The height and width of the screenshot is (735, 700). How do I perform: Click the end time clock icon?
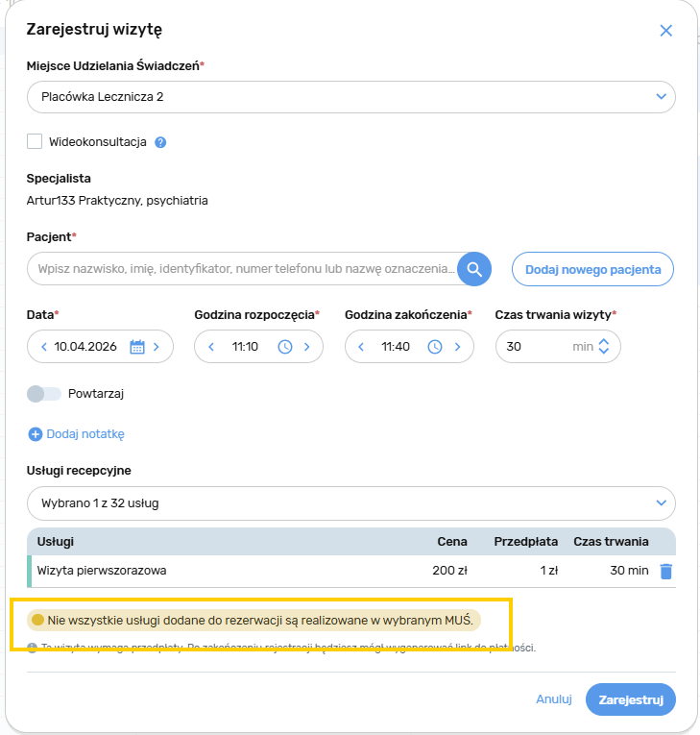tap(435, 347)
